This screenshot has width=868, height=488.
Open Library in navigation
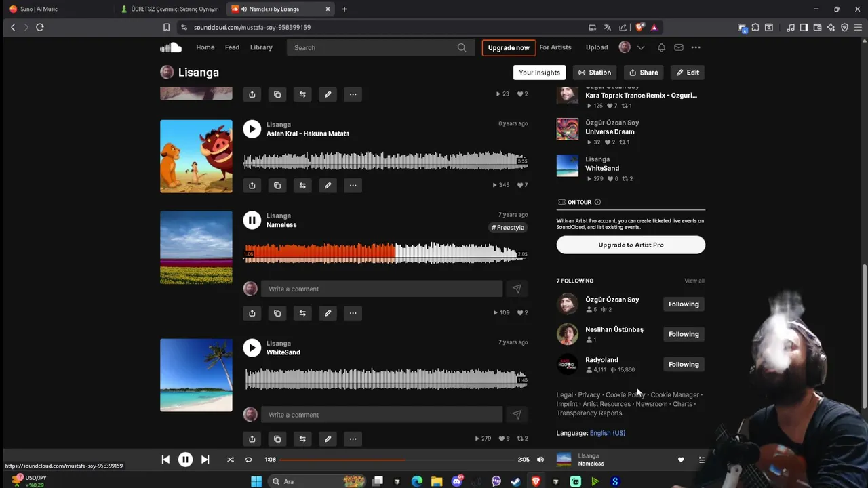261,47
